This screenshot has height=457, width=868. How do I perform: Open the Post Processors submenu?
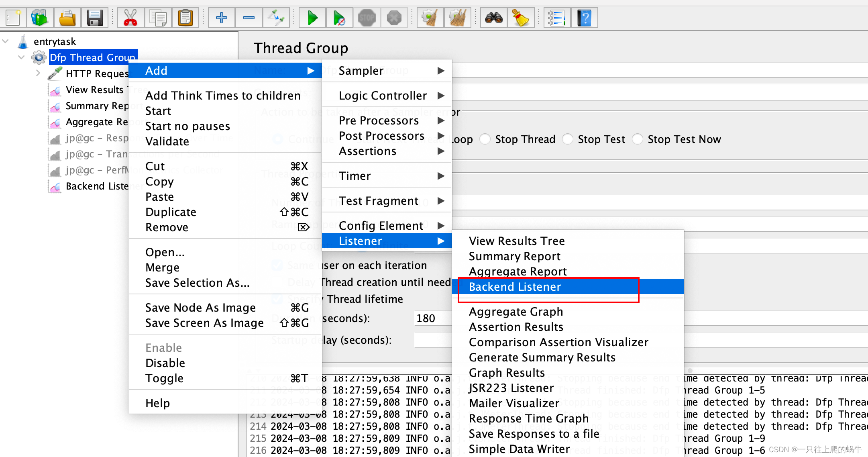click(x=387, y=136)
